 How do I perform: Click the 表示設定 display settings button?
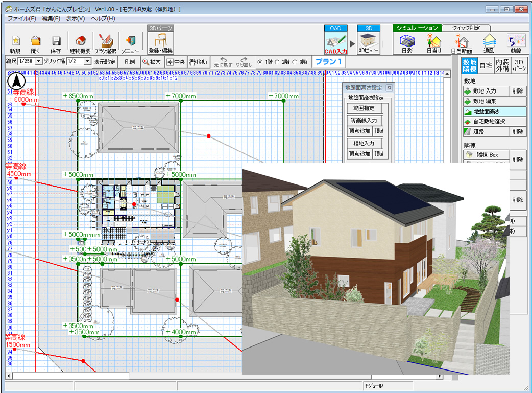105,62
